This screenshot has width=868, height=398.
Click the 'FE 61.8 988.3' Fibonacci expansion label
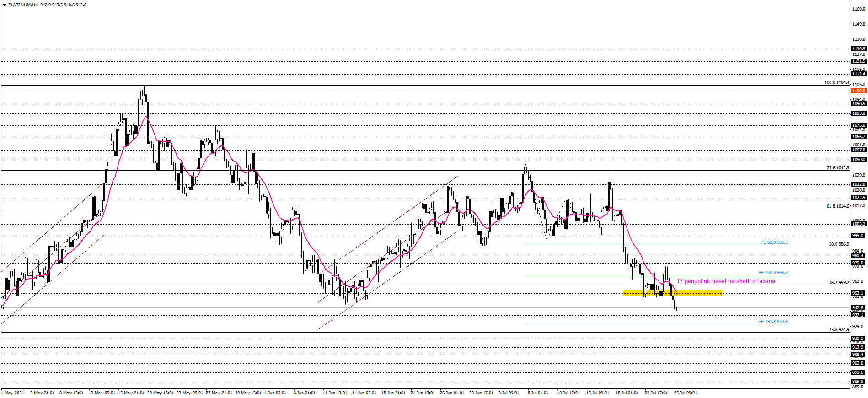[x=774, y=242]
